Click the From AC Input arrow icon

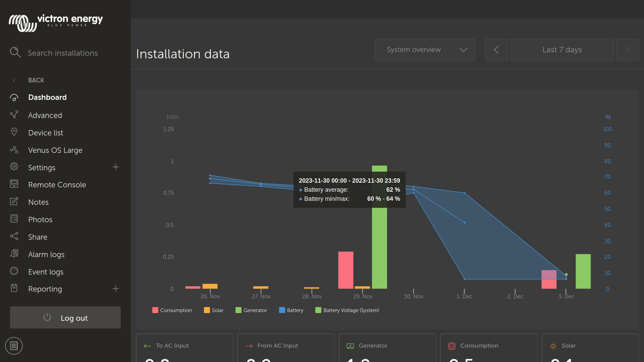(249, 346)
